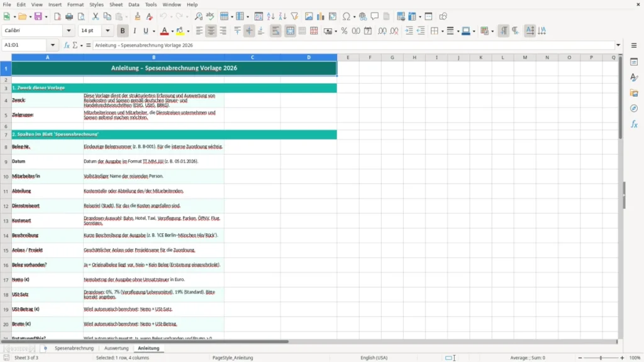Toggle Align Top vertical alignment
The height and width of the screenshot is (362, 644).
pyautogui.click(x=237, y=31)
